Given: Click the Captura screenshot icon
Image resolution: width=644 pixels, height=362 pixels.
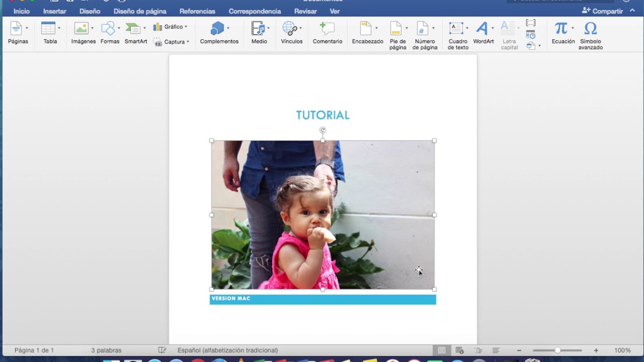Looking at the screenshot, I should [158, 42].
